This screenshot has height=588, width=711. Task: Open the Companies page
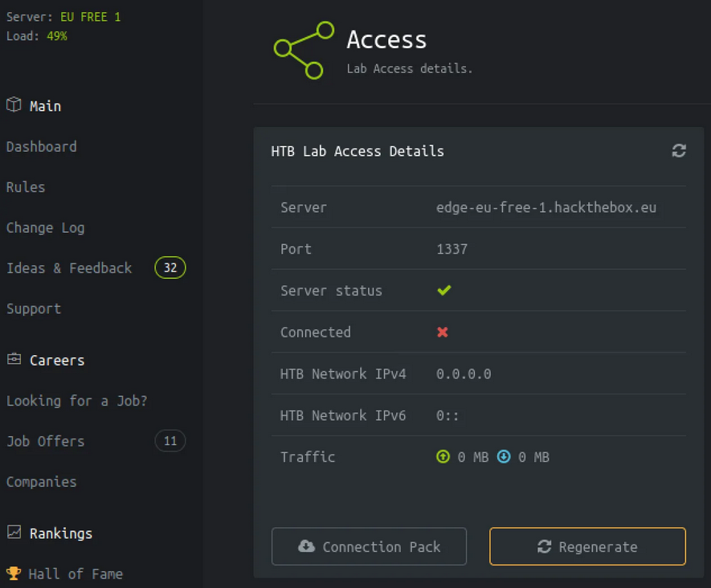[42, 482]
